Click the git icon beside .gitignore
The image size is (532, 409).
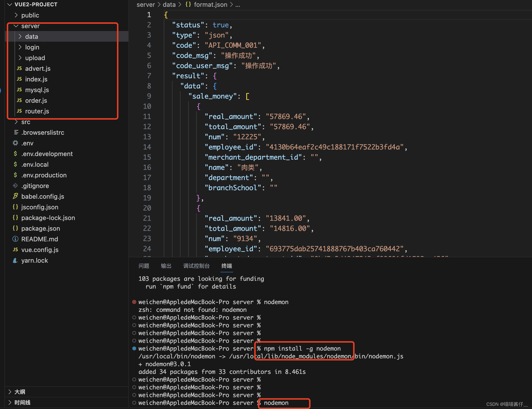point(15,186)
